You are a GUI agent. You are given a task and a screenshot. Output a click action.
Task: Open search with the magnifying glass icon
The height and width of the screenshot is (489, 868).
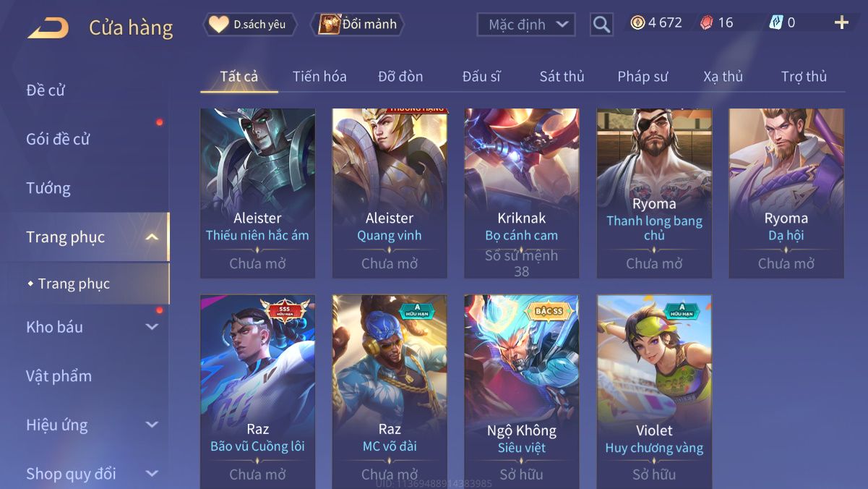(x=601, y=25)
